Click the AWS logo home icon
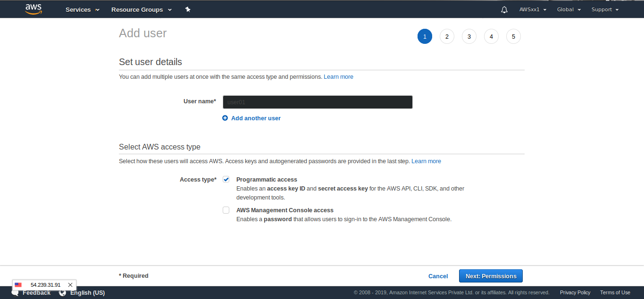 33,9
